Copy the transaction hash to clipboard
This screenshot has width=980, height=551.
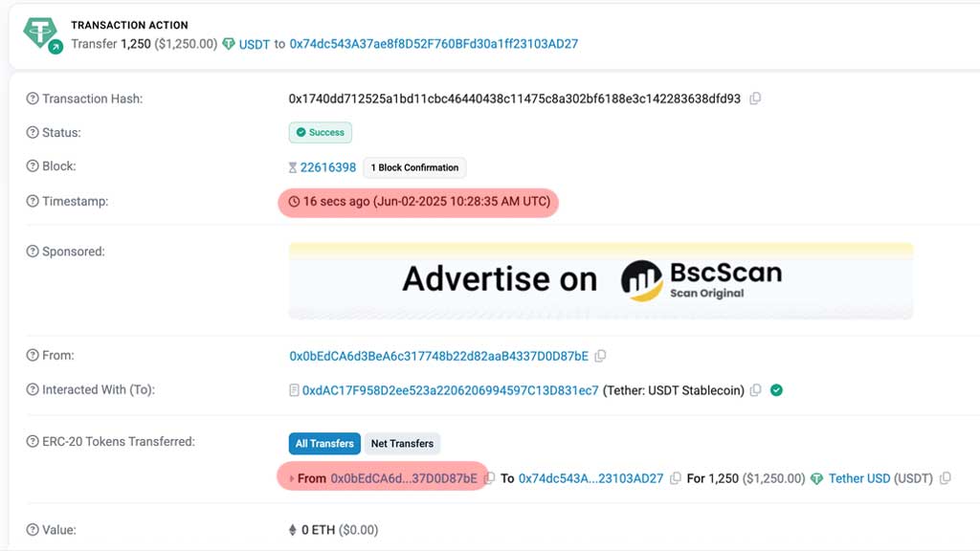pos(755,99)
